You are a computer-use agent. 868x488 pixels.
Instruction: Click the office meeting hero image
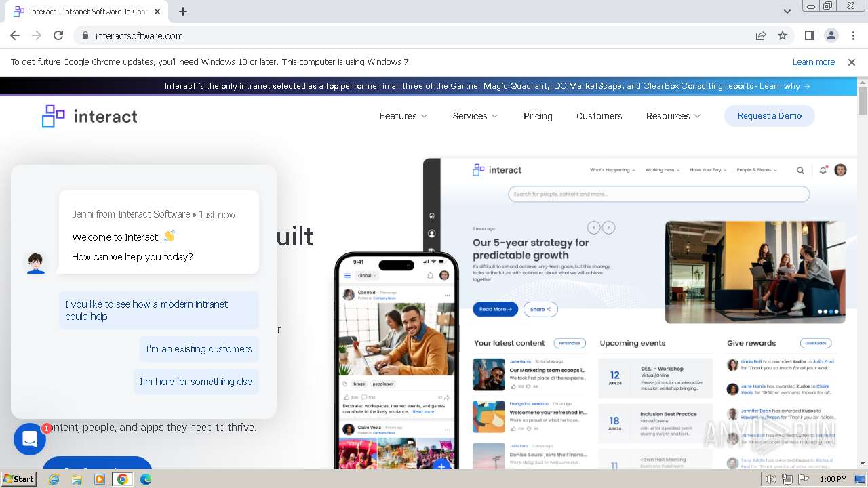click(755, 272)
